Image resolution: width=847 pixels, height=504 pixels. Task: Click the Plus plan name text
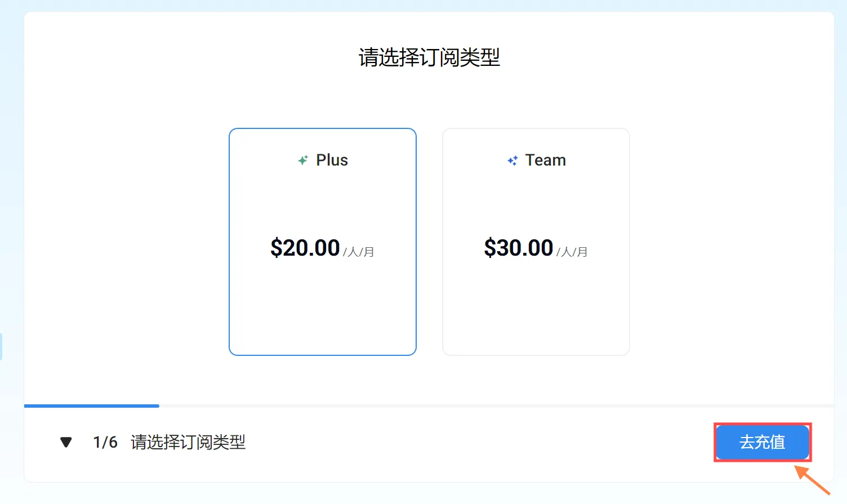332,160
